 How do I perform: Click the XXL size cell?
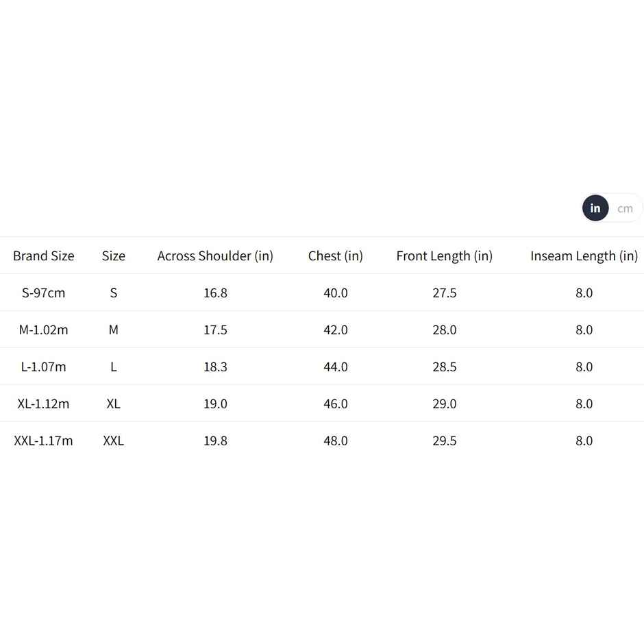pyautogui.click(x=114, y=441)
